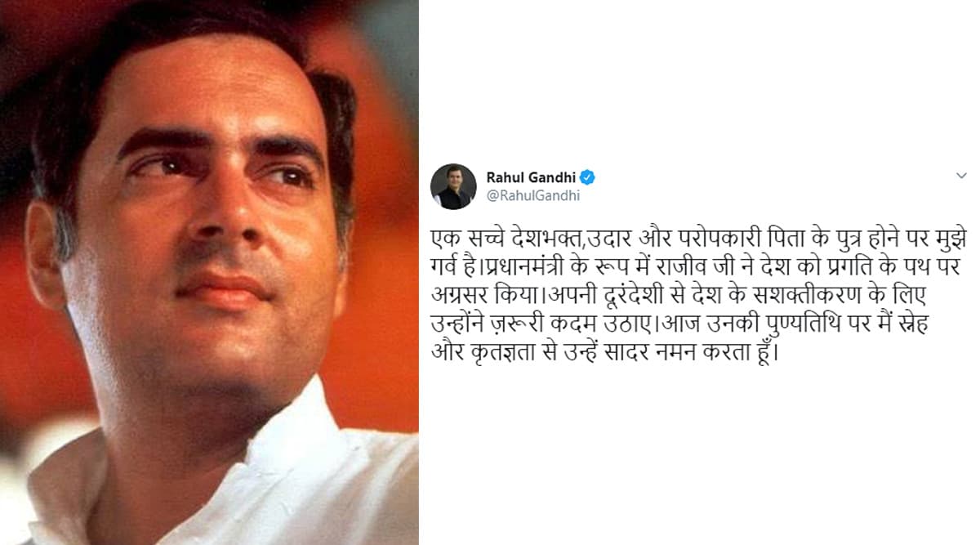Click the blue verified badge beside Rahul Gandhi
980x545 pixels.
coord(587,177)
